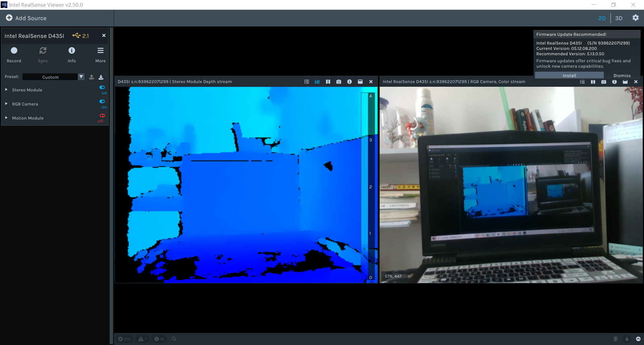Click the depth color scale ruler
Image resolution: width=644 pixels, height=345 pixels.
coord(368,186)
